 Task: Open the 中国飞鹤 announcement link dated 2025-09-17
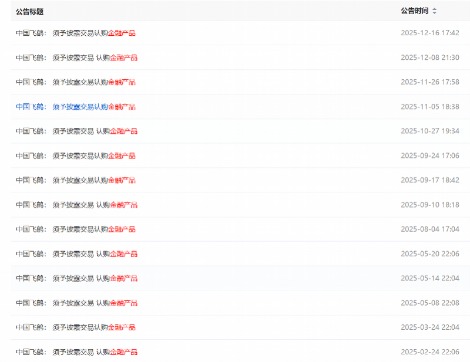(76, 180)
